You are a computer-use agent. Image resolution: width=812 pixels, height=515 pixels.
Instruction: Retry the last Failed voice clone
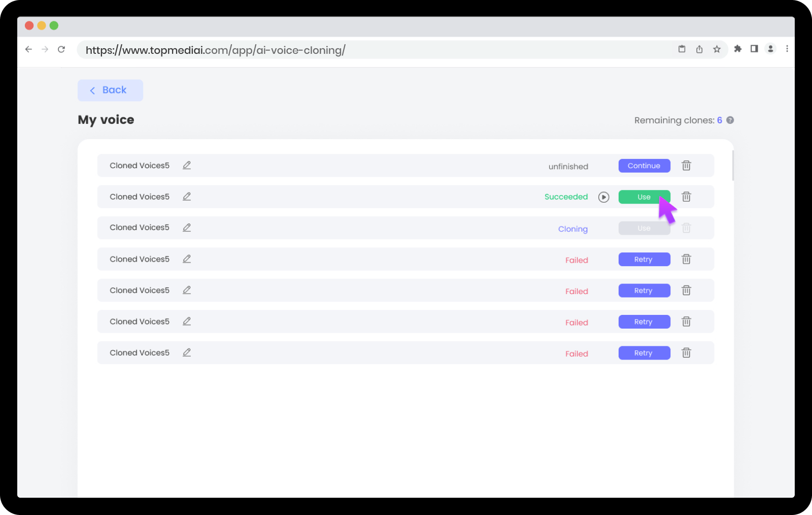pos(644,353)
